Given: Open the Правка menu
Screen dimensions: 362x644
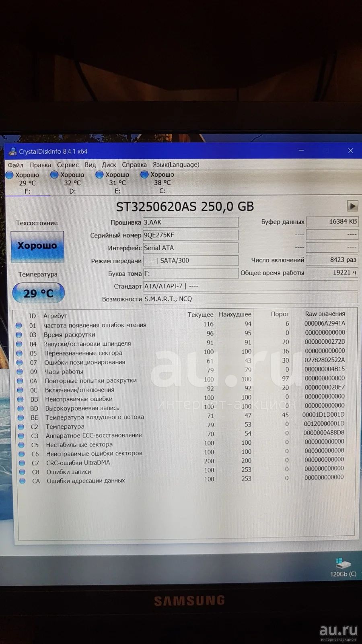Looking at the screenshot, I should pos(40,165).
